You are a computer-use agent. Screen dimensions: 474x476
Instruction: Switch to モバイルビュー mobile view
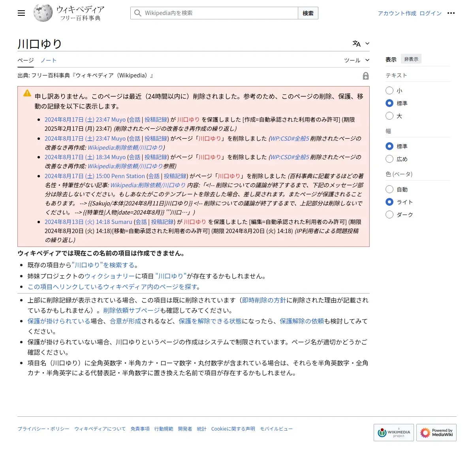click(x=276, y=429)
